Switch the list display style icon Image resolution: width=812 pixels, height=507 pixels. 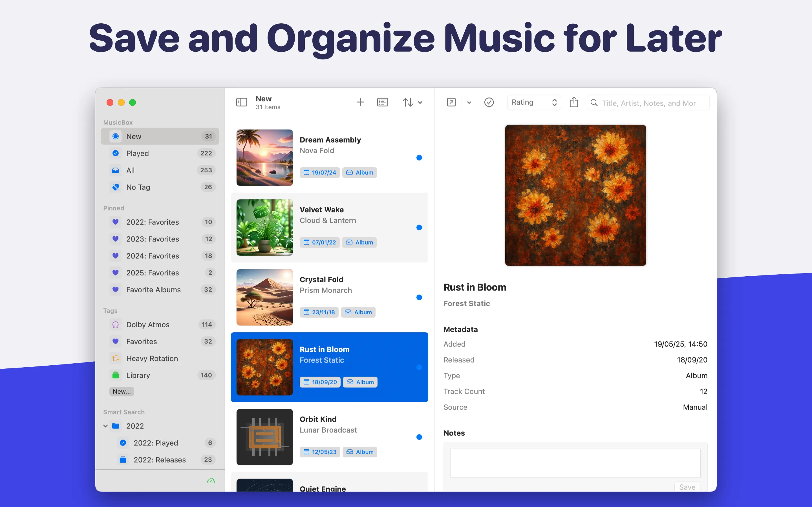pos(383,102)
